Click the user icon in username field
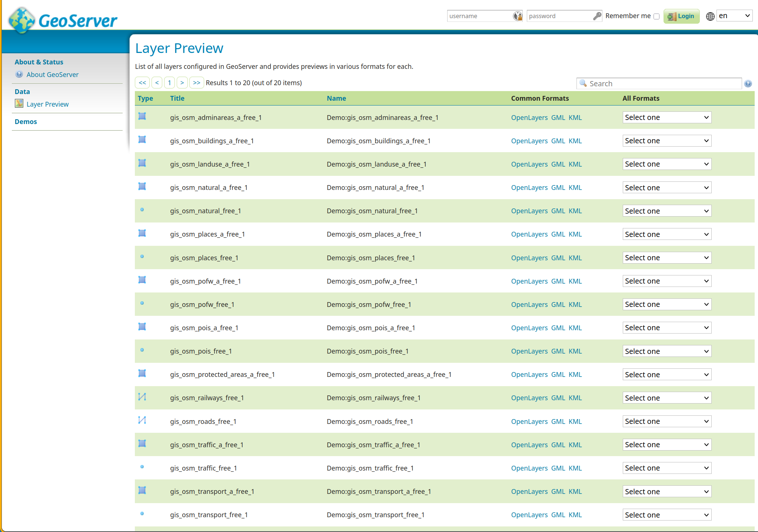The image size is (758, 532). 518,16
